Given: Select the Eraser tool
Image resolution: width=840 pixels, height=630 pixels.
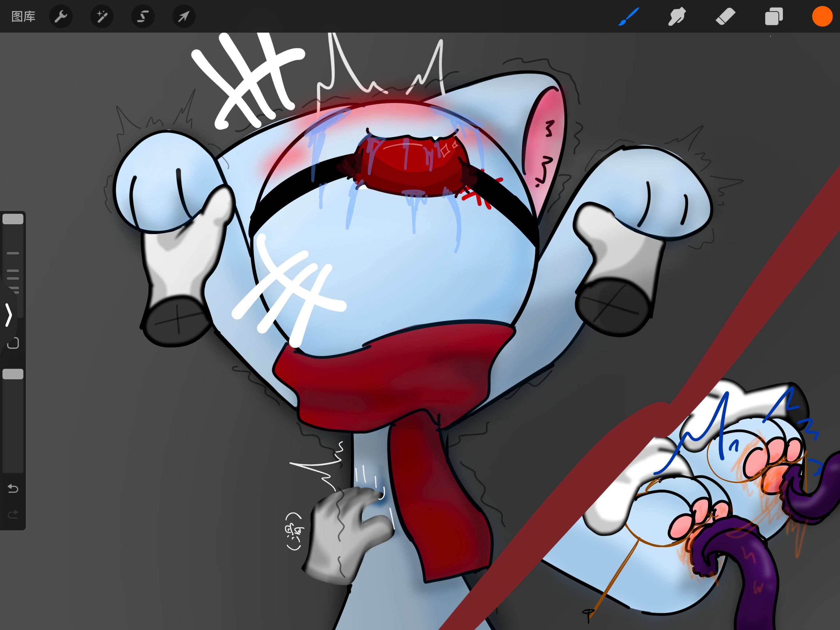Looking at the screenshot, I should click(725, 17).
